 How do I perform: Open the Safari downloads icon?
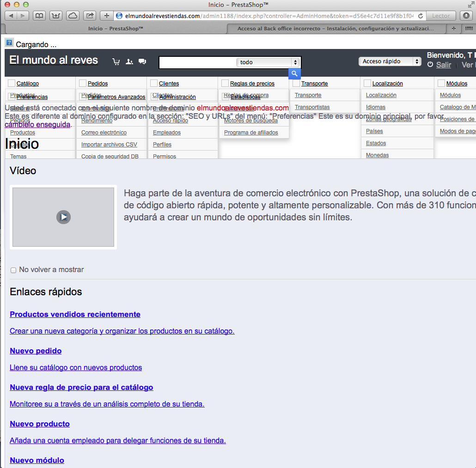466,16
